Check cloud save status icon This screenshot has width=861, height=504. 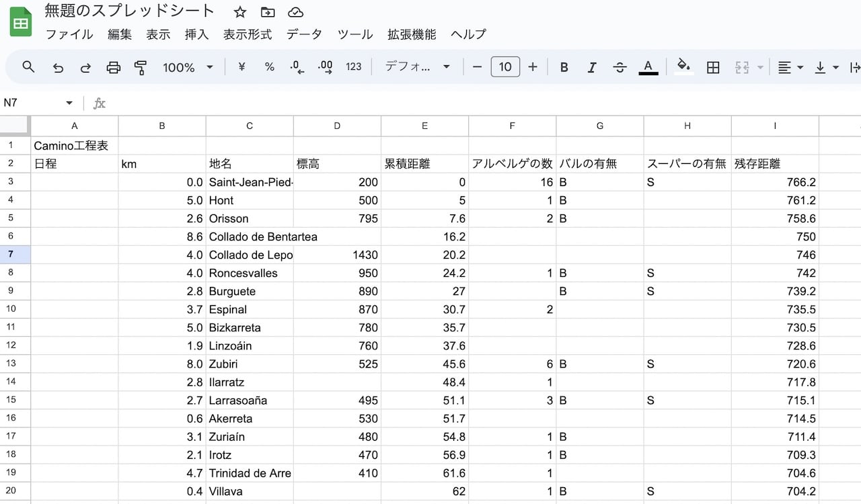[295, 12]
